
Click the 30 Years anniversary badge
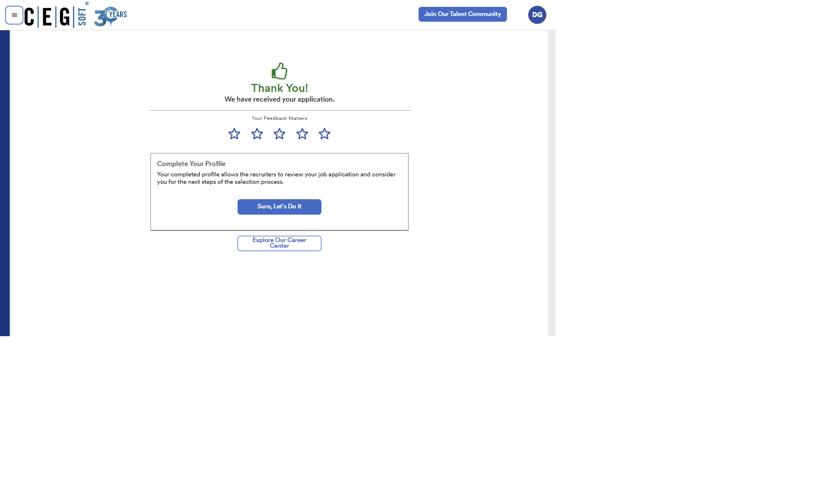[x=110, y=17]
